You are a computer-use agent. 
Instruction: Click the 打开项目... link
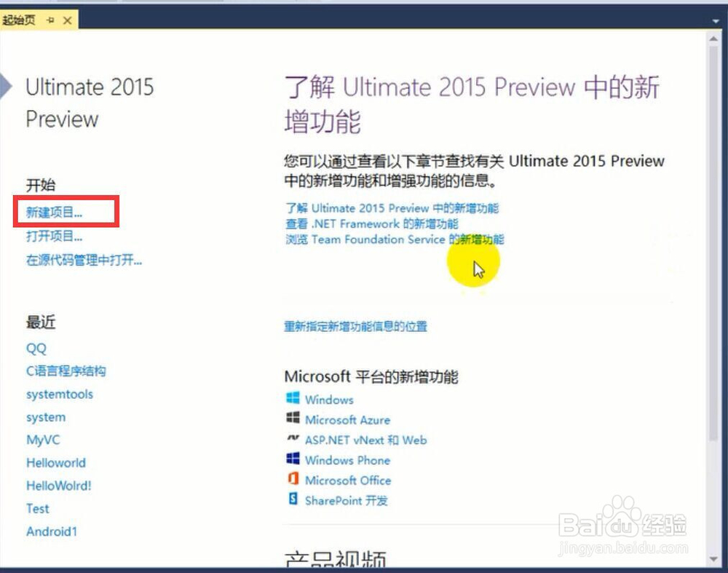point(54,237)
